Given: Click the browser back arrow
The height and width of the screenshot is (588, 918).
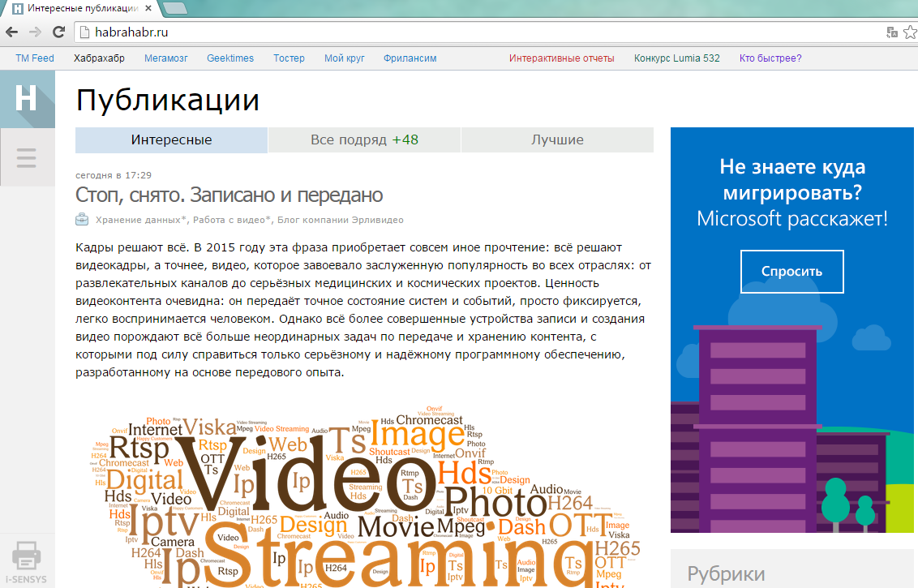Looking at the screenshot, I should (x=12, y=32).
